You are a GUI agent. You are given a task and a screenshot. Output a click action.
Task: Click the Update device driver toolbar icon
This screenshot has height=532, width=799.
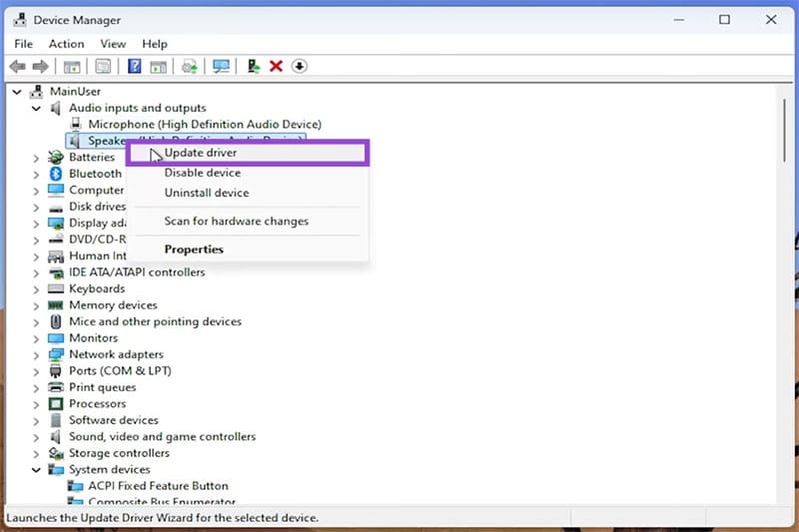pos(254,67)
